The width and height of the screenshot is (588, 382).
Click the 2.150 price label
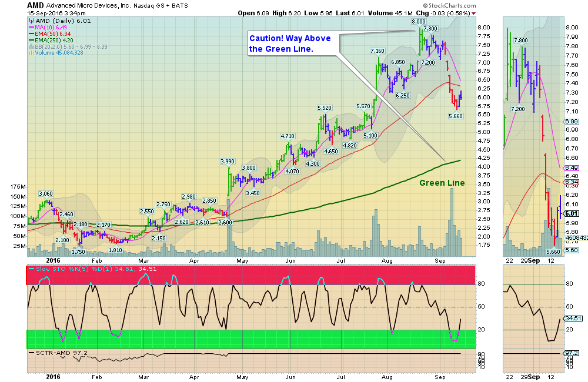click(159, 239)
